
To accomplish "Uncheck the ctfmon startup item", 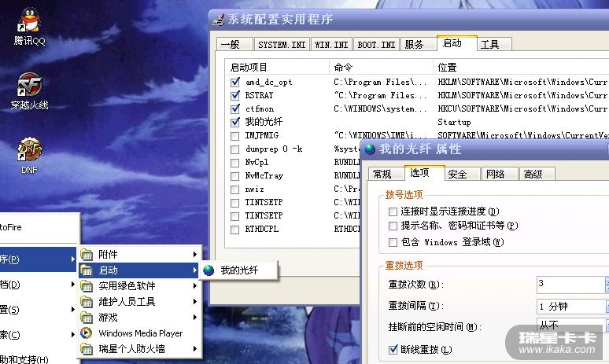I will click(x=235, y=108).
